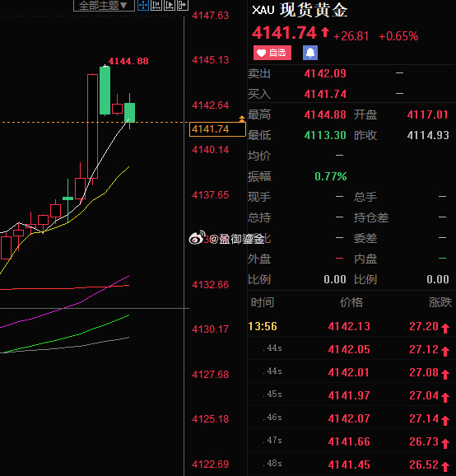Image resolution: width=456 pixels, height=476 pixels.
Task: Click the current price tag 4141.74 on axis
Action: pos(217,129)
